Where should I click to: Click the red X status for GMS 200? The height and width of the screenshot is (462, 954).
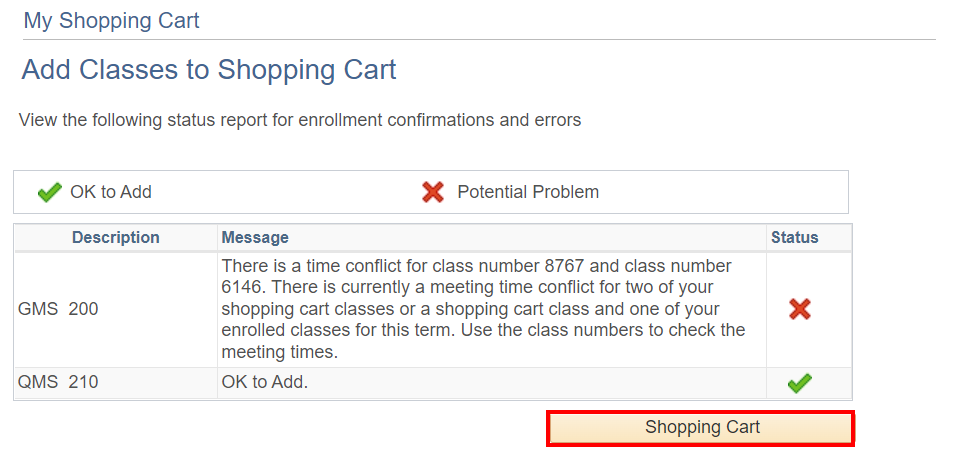[799, 309]
